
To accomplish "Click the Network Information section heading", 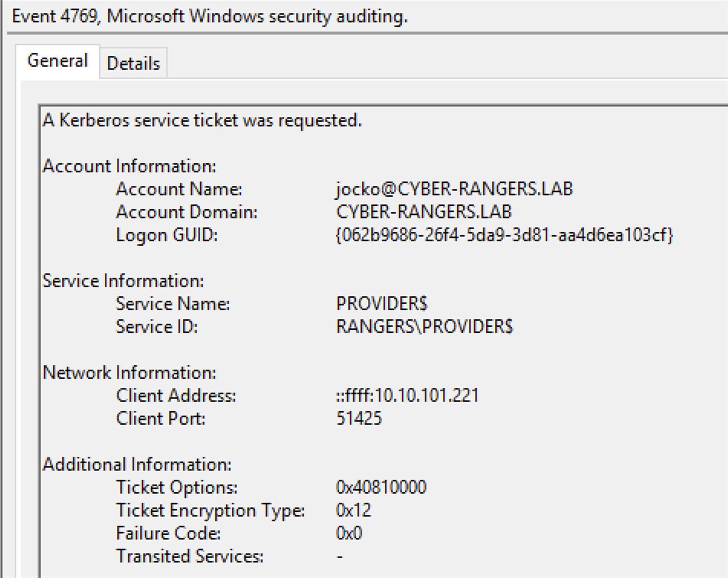I will pos(129,373).
